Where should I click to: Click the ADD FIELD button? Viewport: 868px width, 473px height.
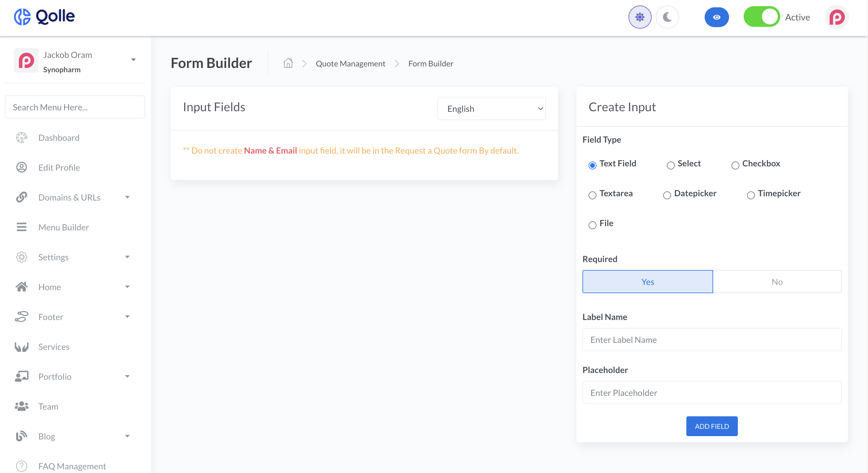pyautogui.click(x=712, y=426)
